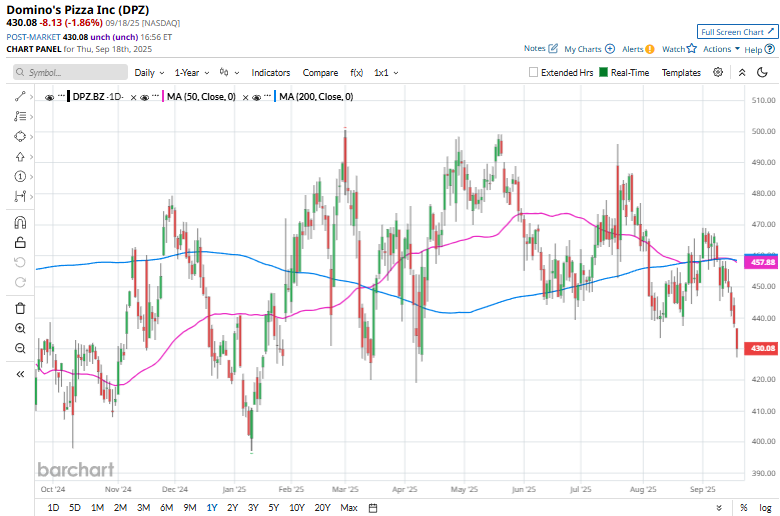The height and width of the screenshot is (516, 780).
Task: Click the Full Screen Chart button
Action: coord(737,32)
